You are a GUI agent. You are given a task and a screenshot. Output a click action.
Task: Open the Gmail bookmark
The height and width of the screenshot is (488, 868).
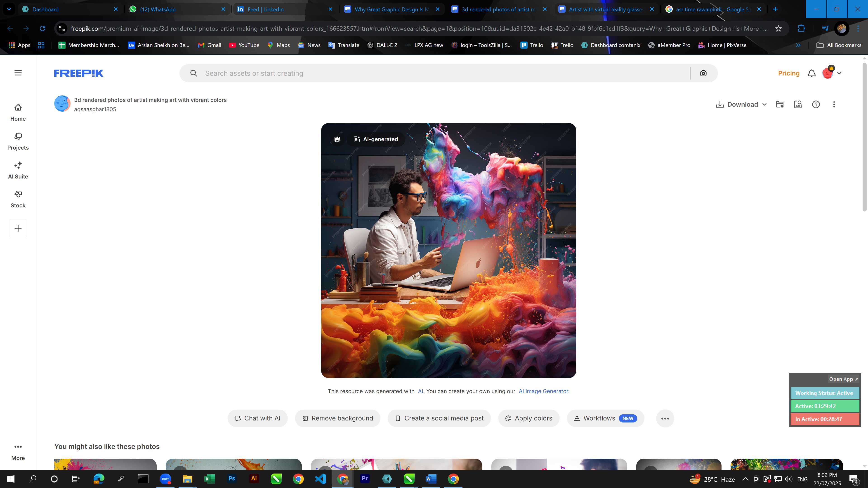point(210,45)
